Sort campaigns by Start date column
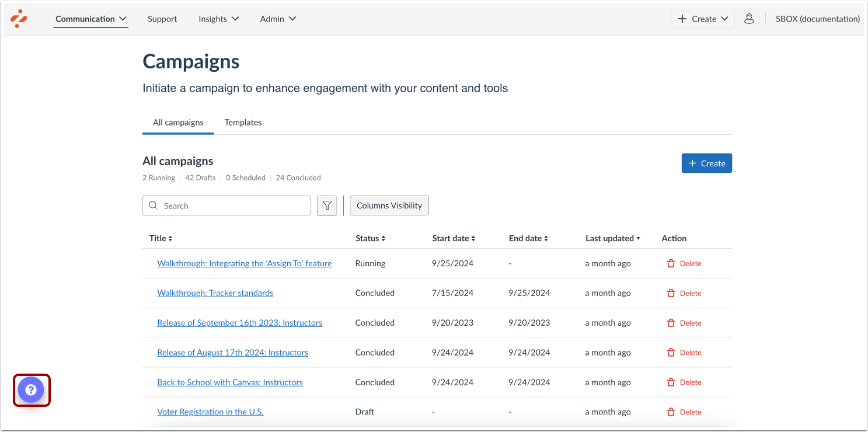This screenshot has height=432, width=868. 454,238
